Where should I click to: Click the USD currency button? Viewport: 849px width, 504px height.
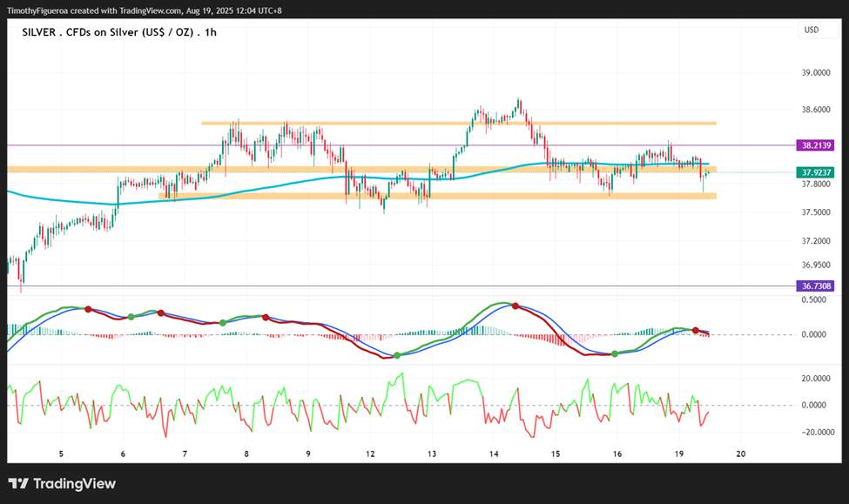(819, 30)
